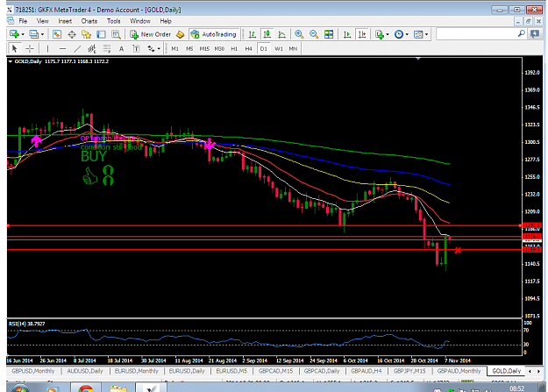Select the arrow Cursor tool
548x392 pixels.
[x=14, y=48]
